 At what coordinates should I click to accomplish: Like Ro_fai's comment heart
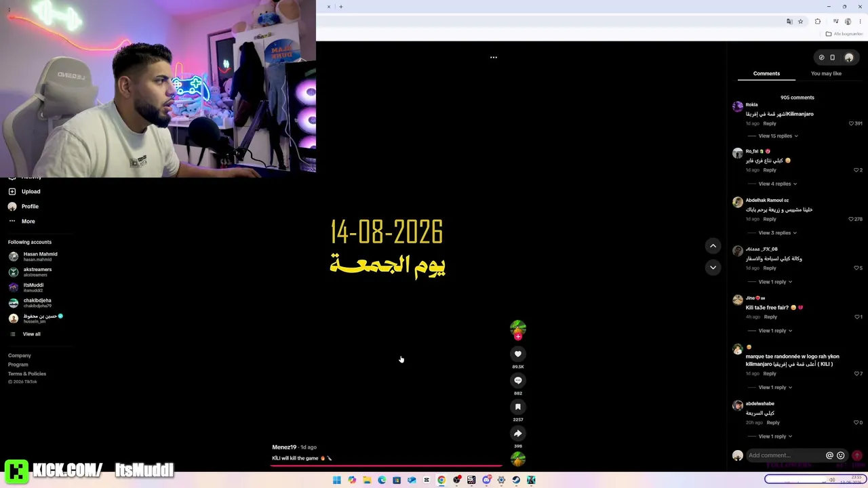tap(856, 170)
